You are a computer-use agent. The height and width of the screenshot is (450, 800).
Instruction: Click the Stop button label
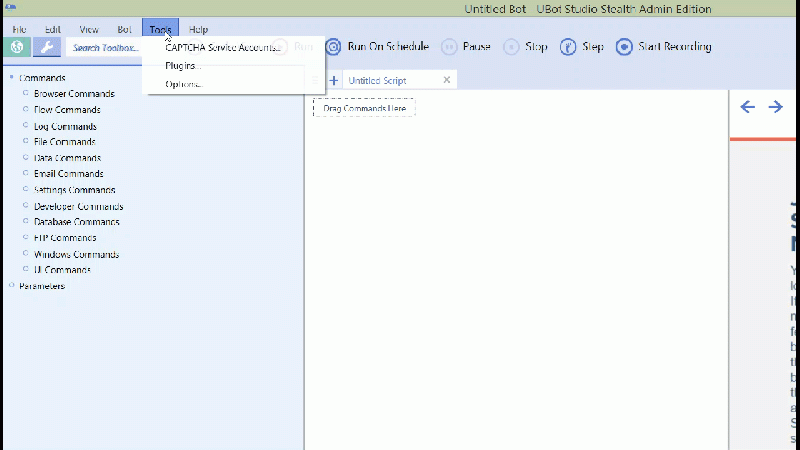click(536, 46)
